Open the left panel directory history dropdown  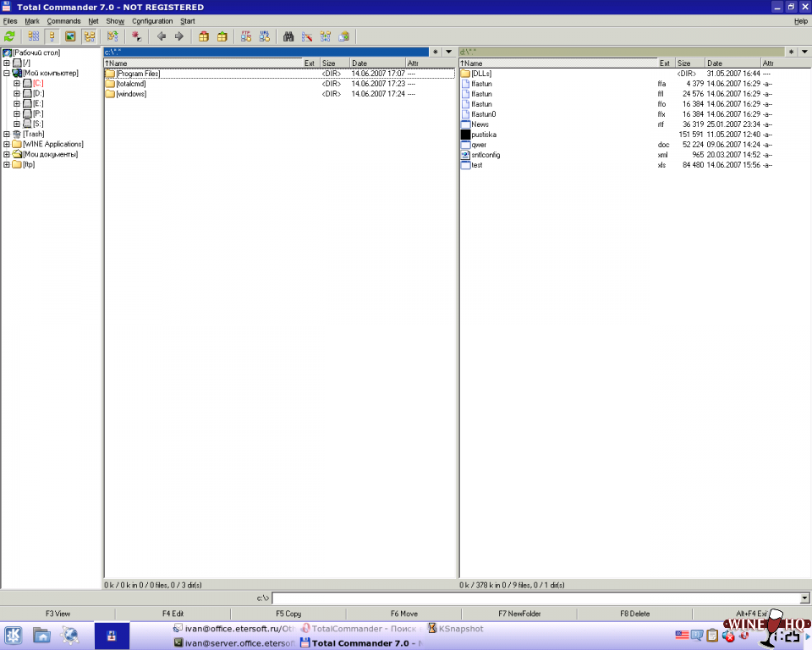[x=448, y=52]
